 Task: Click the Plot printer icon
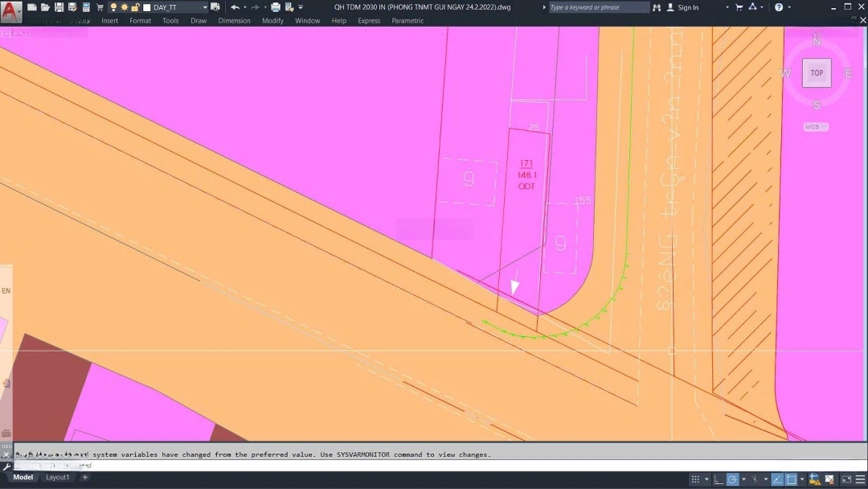click(276, 7)
